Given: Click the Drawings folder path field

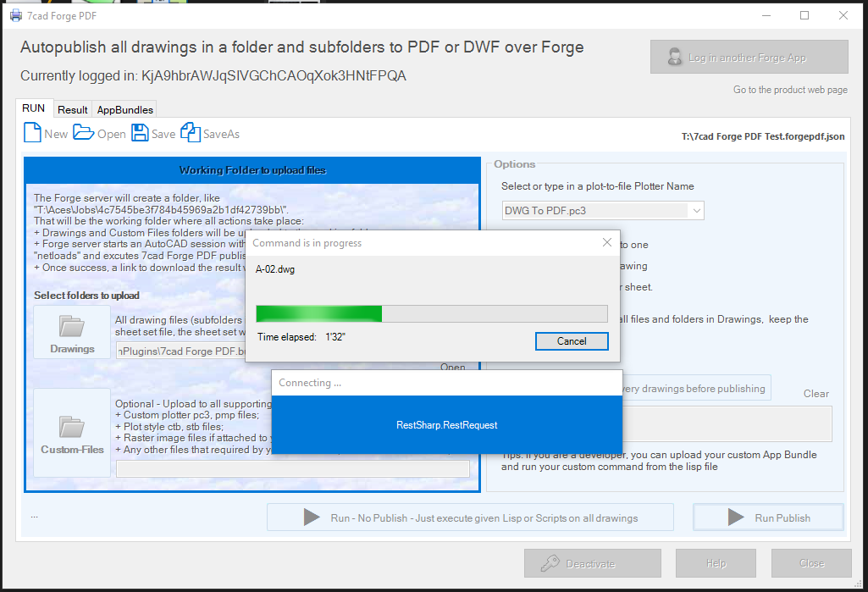Looking at the screenshot, I should 181,351.
